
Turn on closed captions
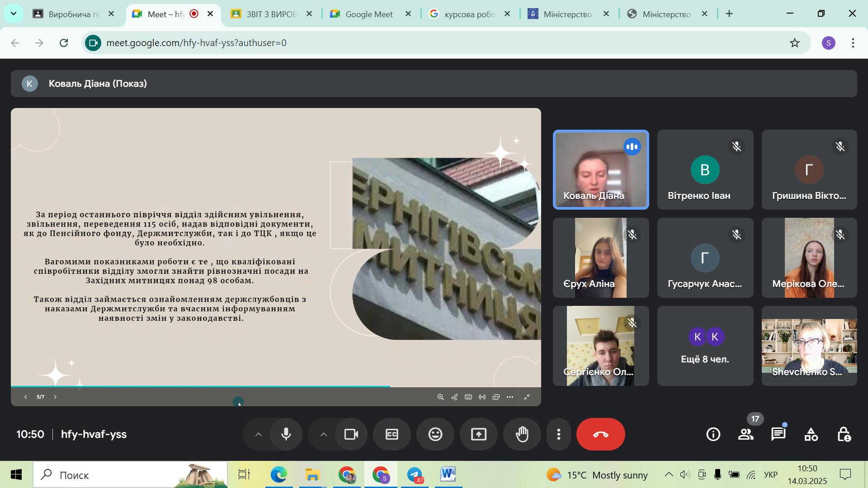(x=392, y=434)
